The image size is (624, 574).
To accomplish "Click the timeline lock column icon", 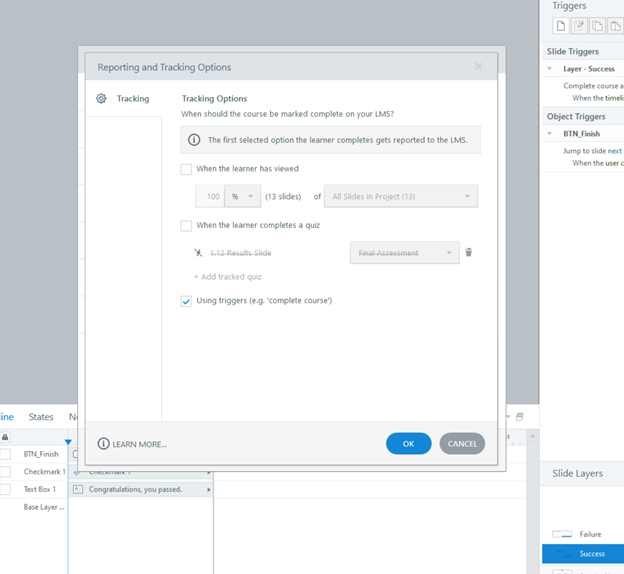I will (x=5, y=437).
